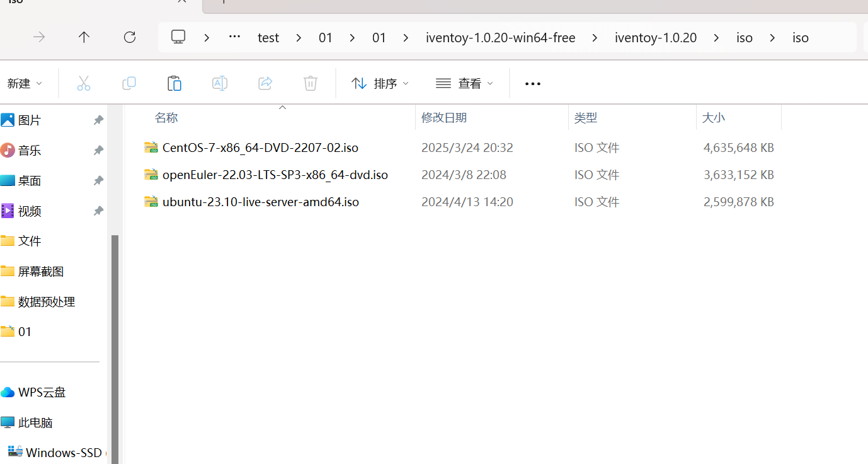Click date 2025/3/24 20:32
The image size is (868, 464).
467,148
